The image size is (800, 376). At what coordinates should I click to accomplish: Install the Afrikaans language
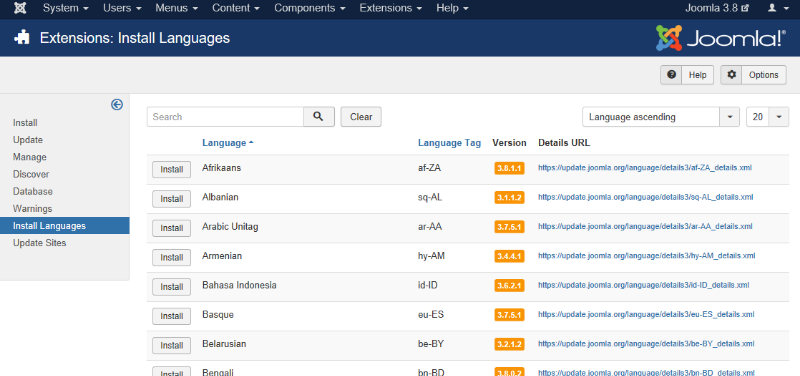(171, 169)
